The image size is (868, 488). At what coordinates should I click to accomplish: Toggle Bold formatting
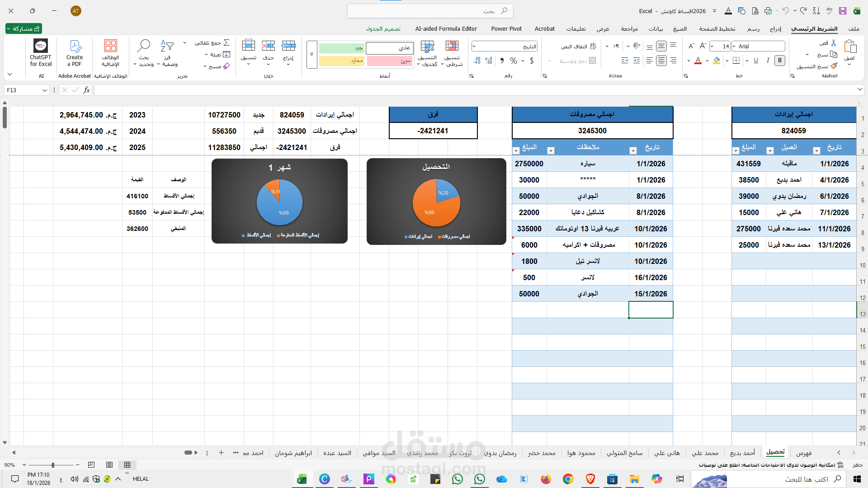[x=780, y=61]
